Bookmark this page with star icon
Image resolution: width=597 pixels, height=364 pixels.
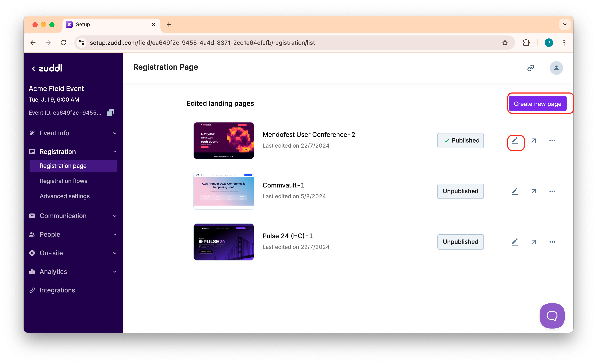pos(505,43)
